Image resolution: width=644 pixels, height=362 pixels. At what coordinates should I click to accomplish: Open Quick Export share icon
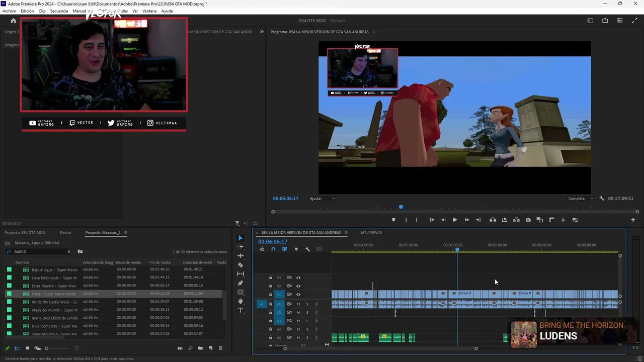point(605,21)
